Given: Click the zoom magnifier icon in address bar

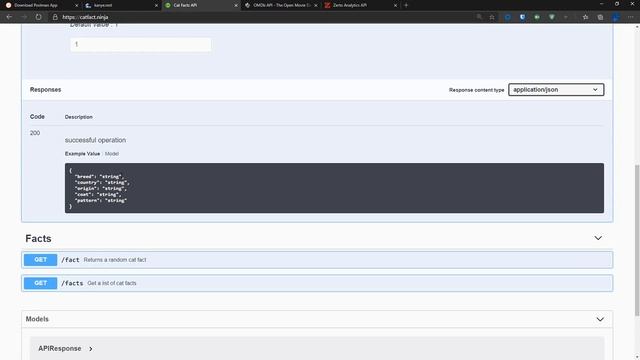Looking at the screenshot, I should 479,17.
